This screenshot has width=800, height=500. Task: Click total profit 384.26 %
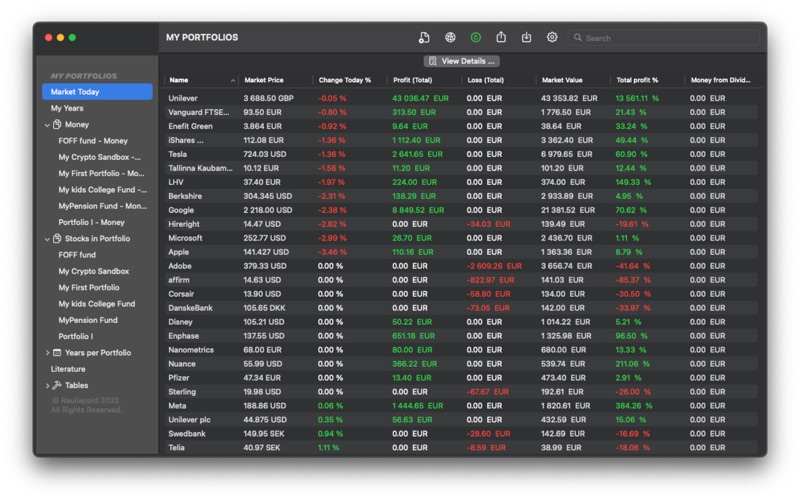[x=634, y=406]
